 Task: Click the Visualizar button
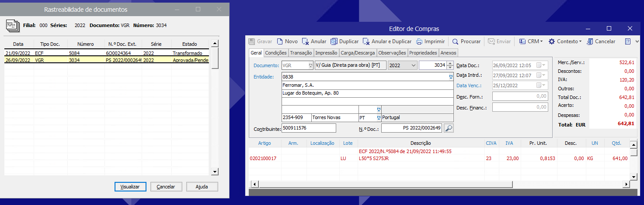[x=130, y=187]
